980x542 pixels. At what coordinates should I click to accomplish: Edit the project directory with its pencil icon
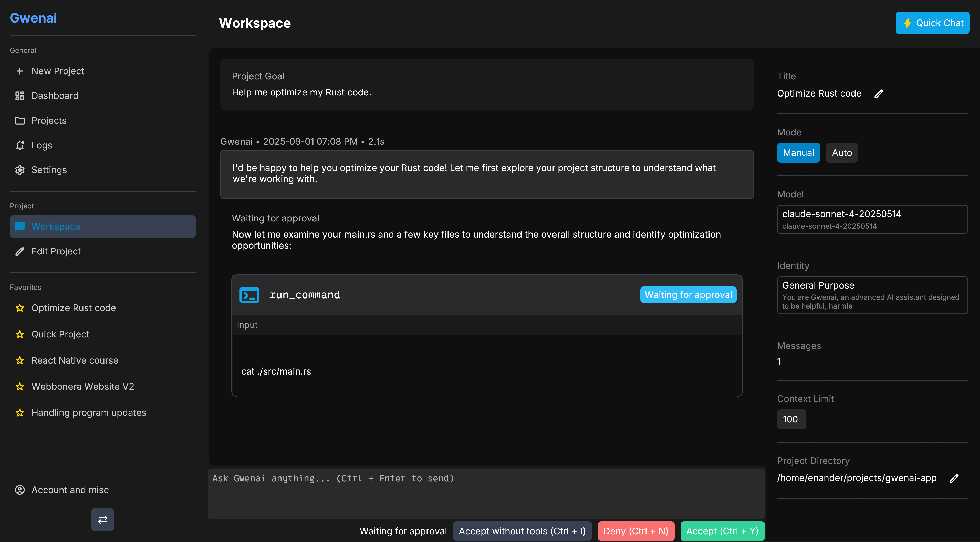point(954,479)
